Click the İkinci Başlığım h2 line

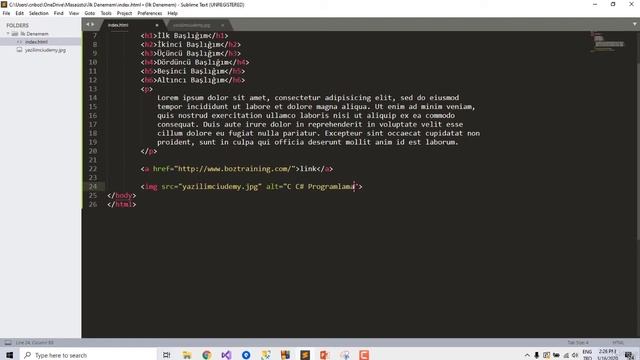pyautogui.click(x=191, y=44)
